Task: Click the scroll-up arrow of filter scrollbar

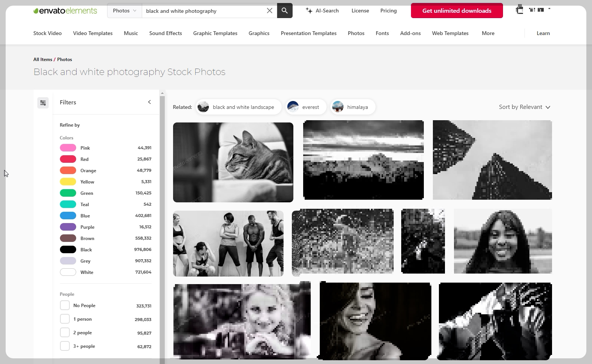Action: [163, 93]
